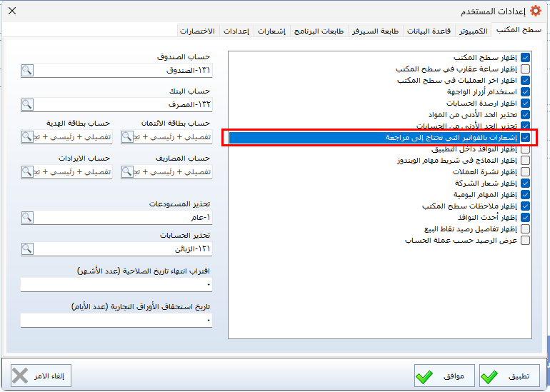Image resolution: width=550 pixels, height=392 pixels.
Task: Toggle إظهار نشرة العملات checkbox
Action: coord(525,171)
